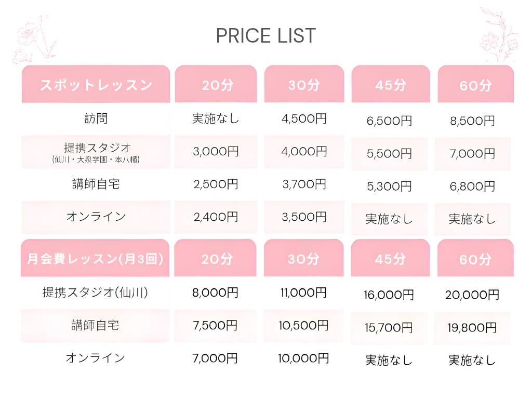
Task: Click the 5,500円 price cell
Action: (389, 154)
